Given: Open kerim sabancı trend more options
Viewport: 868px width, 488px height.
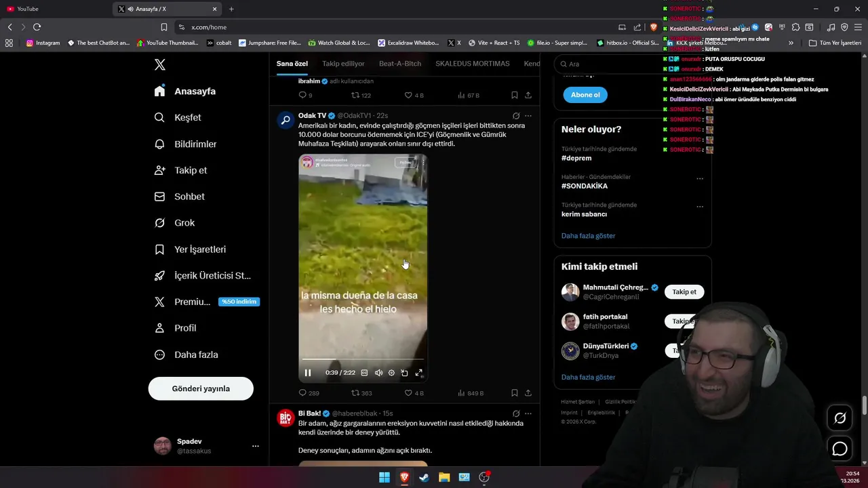Looking at the screenshot, I should [x=700, y=207].
